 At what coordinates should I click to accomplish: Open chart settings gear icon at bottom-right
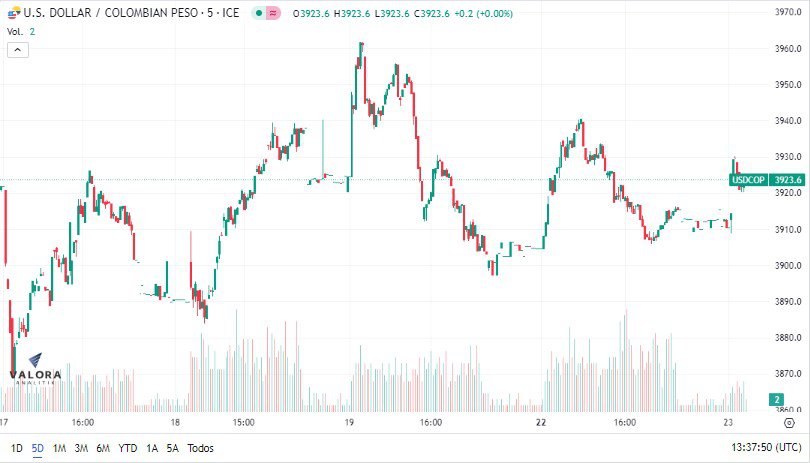789,423
